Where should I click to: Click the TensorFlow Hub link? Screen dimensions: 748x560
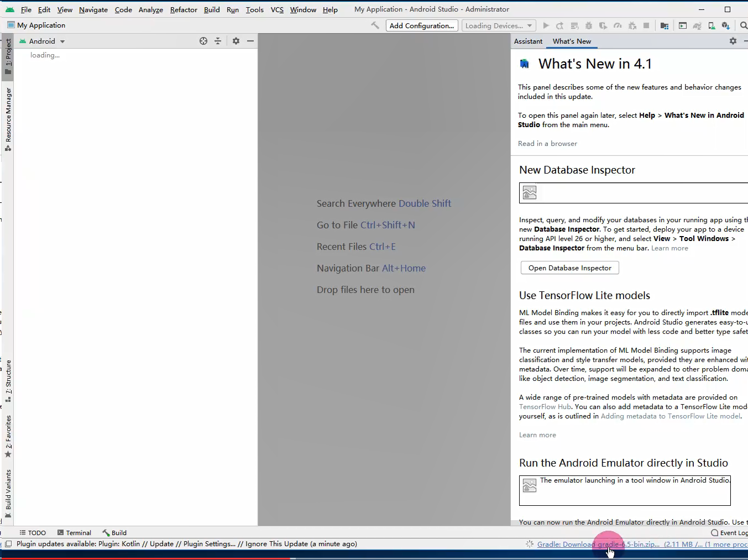545,406
